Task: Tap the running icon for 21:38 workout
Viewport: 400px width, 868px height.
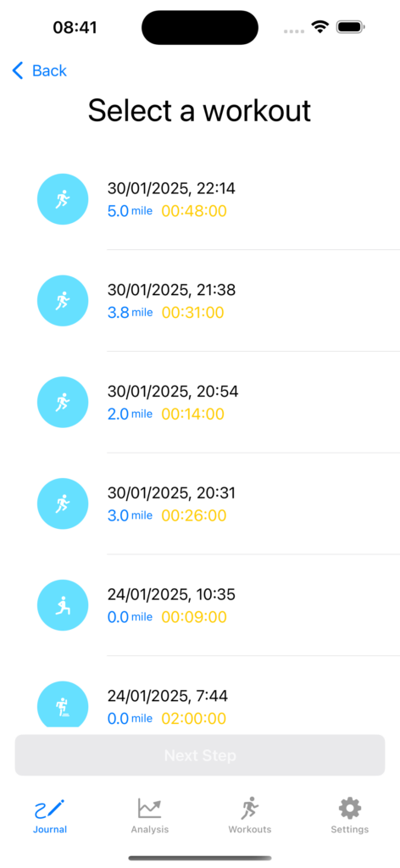Action: click(63, 301)
